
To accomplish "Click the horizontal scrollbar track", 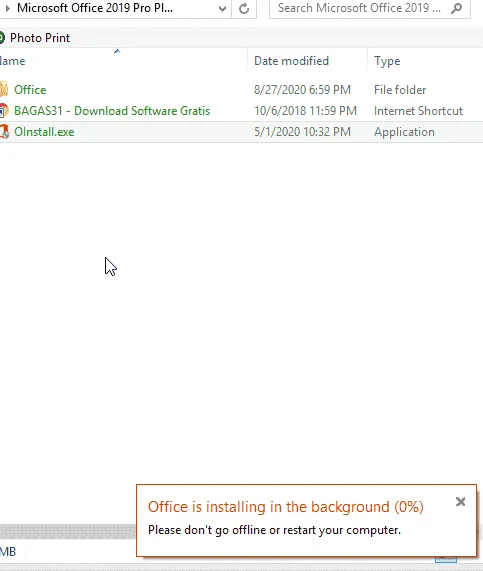I will [68, 531].
